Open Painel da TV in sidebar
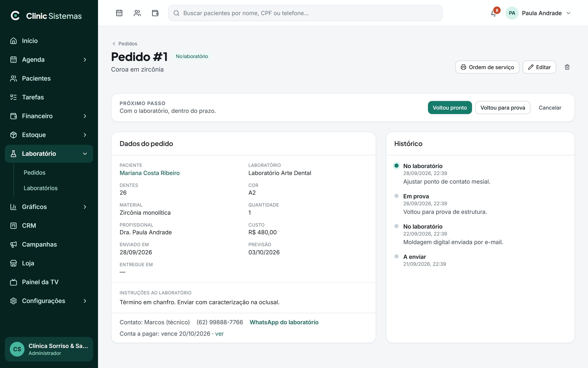This screenshot has width=588, height=368. pos(49,282)
